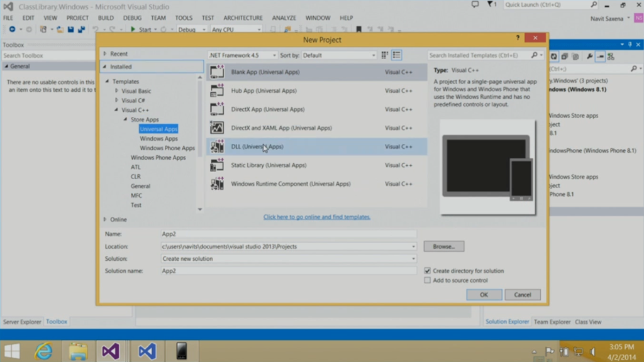Click the project Name input field
This screenshot has height=362, width=644.
click(x=289, y=234)
